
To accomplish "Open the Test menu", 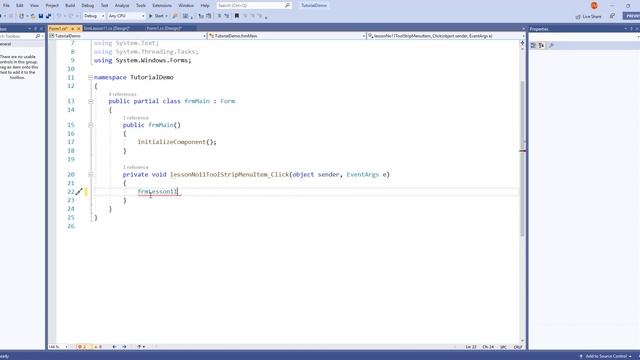I will 104,5.
